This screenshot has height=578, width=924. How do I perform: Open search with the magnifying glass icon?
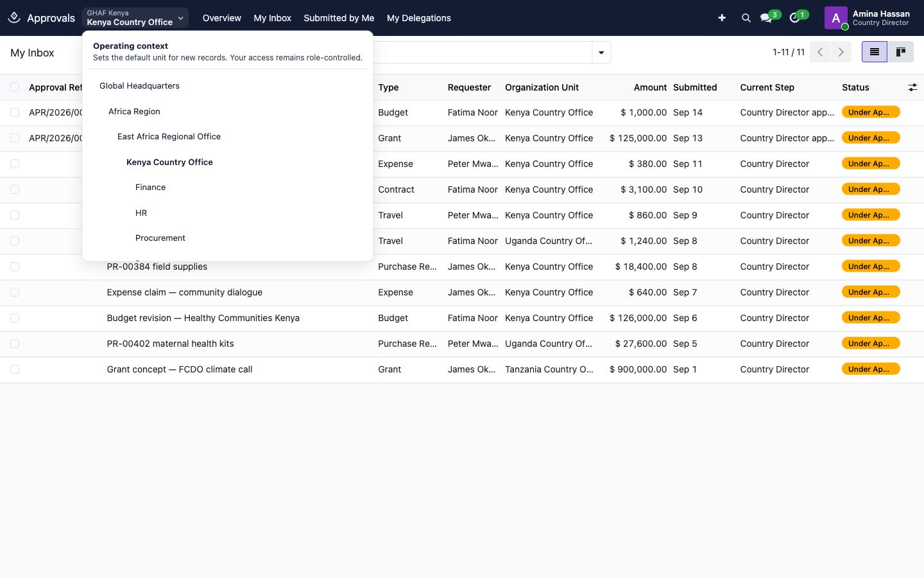pos(746,18)
